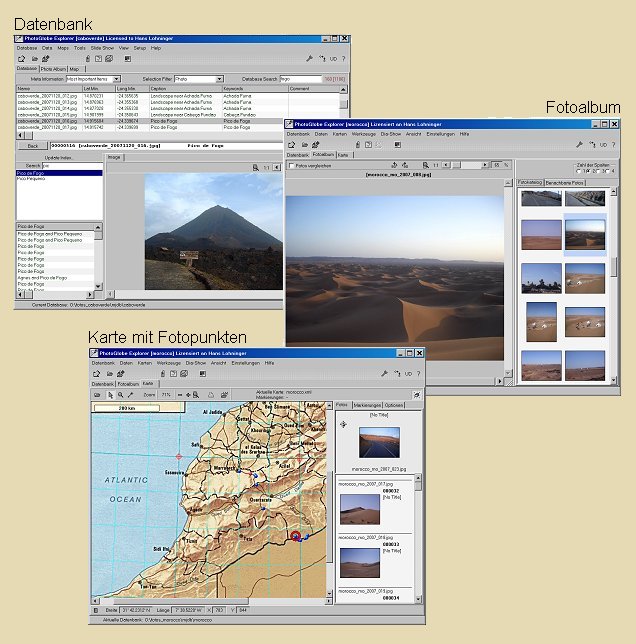The height and width of the screenshot is (644, 636).
Task: Click the wrench settings icon in Datenbank window
Action: 310,59
